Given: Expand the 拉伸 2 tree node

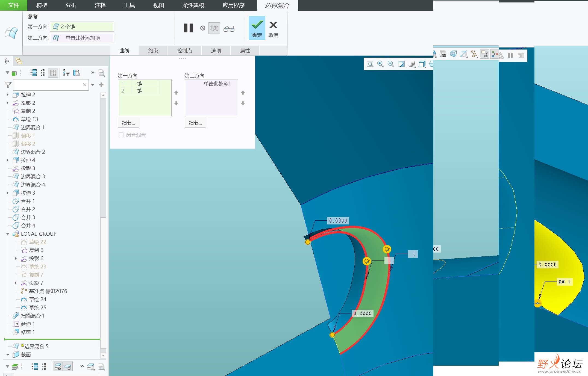Looking at the screenshot, I should tap(7, 95).
